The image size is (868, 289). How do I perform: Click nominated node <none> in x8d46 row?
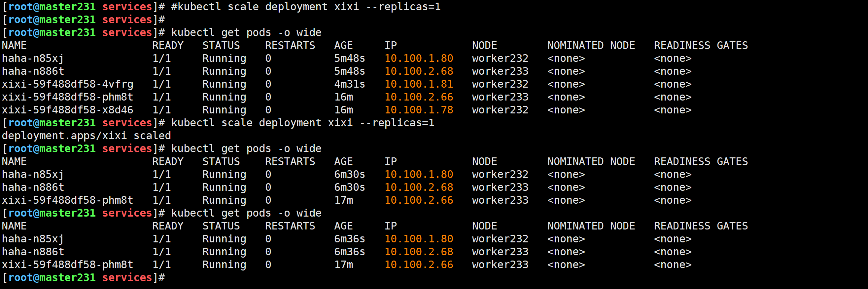pyautogui.click(x=566, y=110)
